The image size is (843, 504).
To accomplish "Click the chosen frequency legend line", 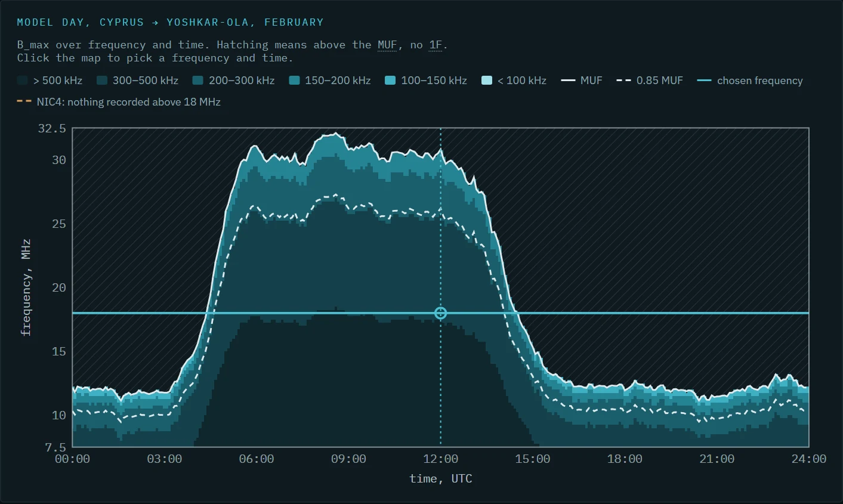I will click(705, 81).
